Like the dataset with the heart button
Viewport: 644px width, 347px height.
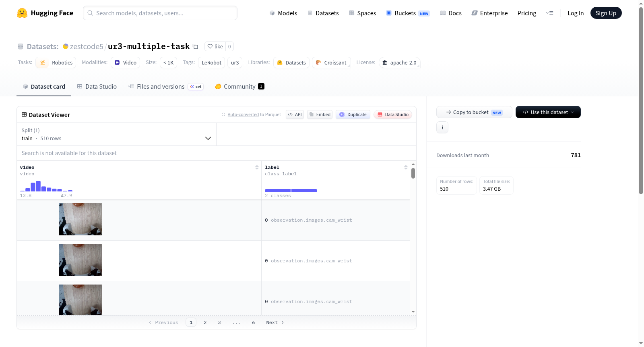pos(215,46)
